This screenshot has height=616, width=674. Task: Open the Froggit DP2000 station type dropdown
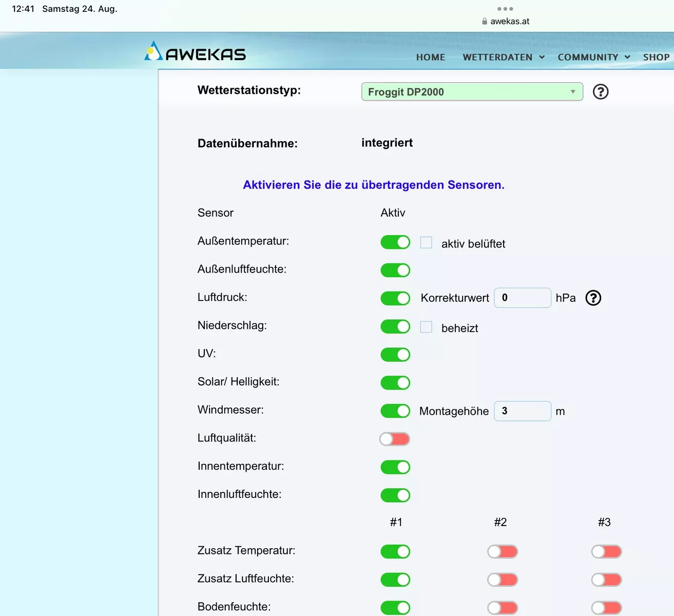tap(472, 92)
